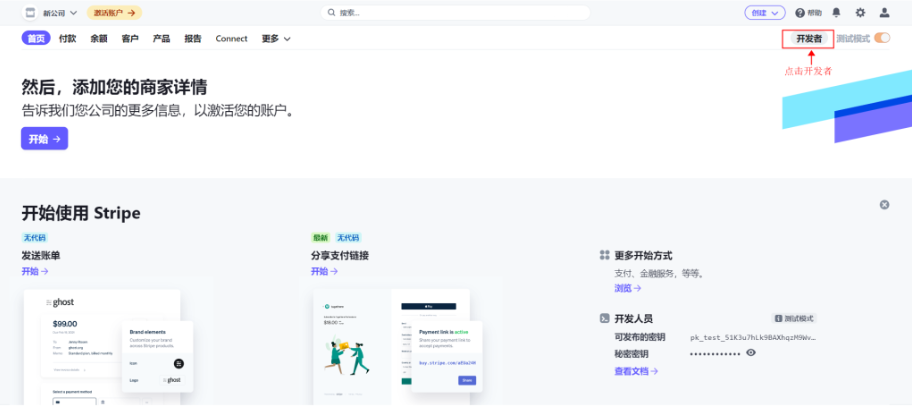Image resolution: width=912 pixels, height=420 pixels.
Task: Dismiss the 开始使用 Stripe section
Action: [884, 204]
